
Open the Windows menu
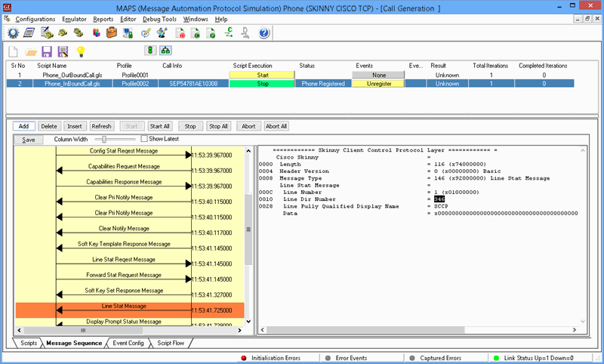[196, 19]
